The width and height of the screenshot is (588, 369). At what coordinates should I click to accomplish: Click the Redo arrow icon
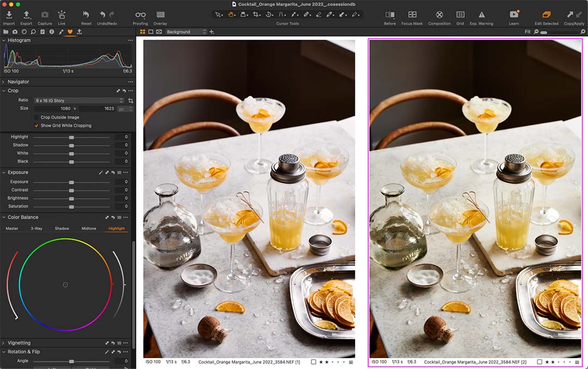point(112,14)
